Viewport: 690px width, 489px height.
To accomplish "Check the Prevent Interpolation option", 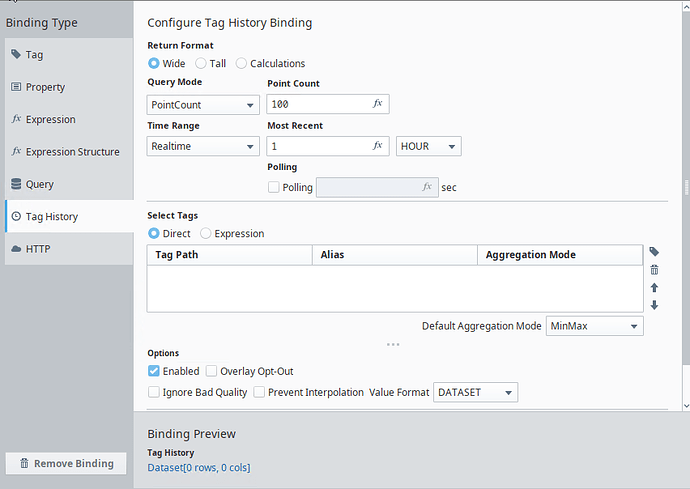I will (259, 392).
